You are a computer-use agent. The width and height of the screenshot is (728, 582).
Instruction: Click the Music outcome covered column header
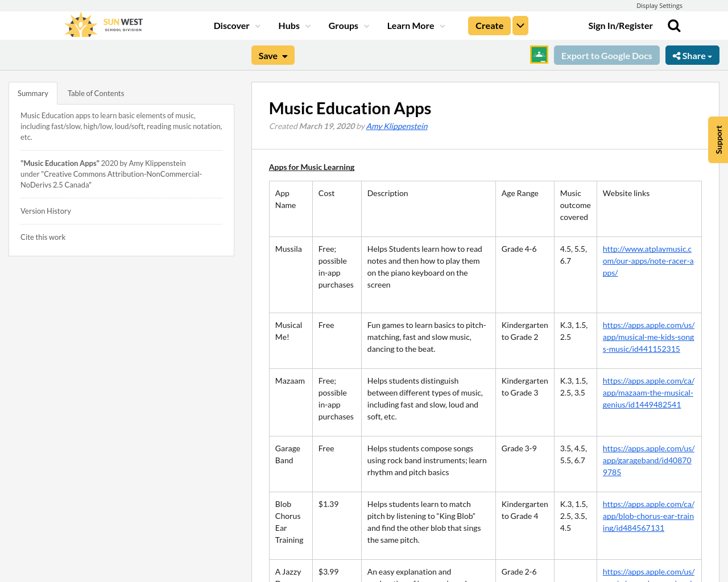point(576,209)
